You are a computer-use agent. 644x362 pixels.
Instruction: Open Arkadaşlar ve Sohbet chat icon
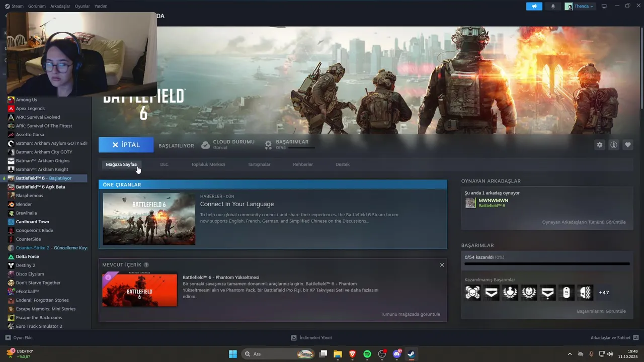coord(636,338)
